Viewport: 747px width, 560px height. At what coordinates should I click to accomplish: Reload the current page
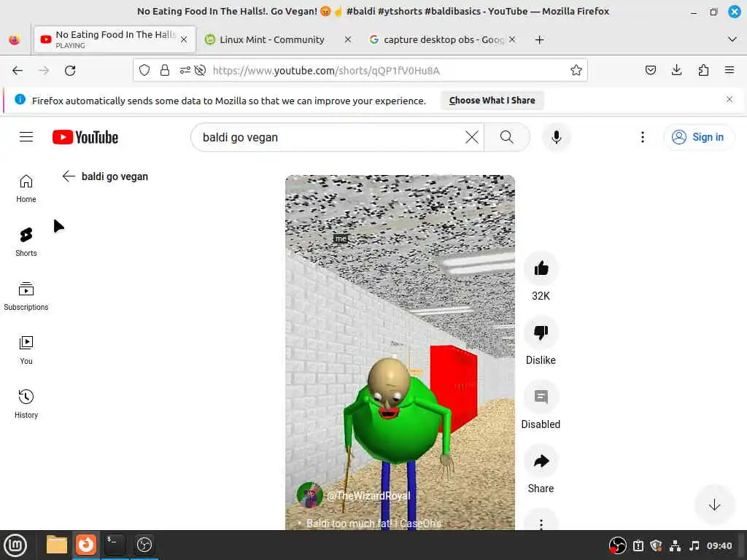click(x=70, y=71)
